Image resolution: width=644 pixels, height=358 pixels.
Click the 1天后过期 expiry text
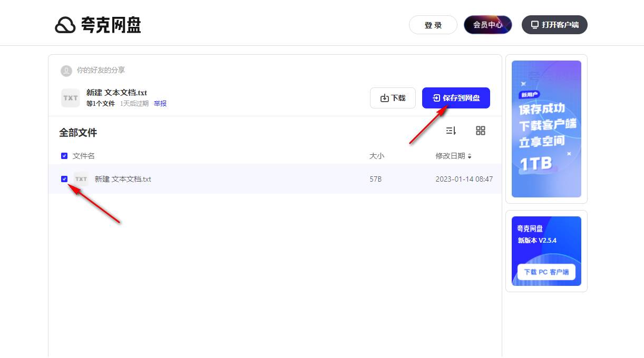click(x=134, y=104)
